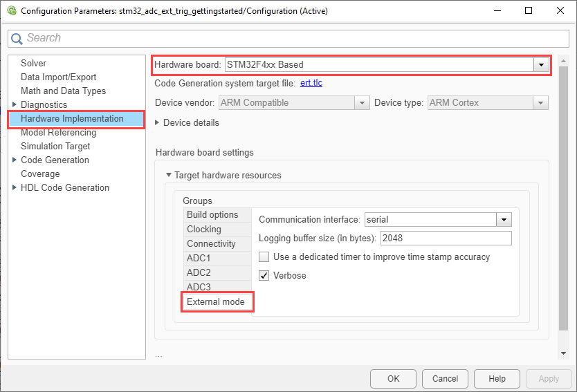This screenshot has width=577, height=392.
Task: Click the Help button
Action: click(x=497, y=379)
